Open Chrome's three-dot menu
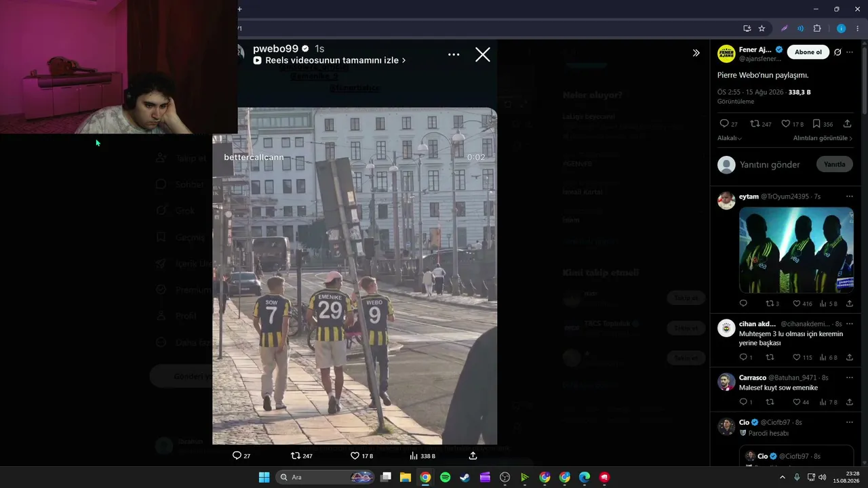 pyautogui.click(x=857, y=28)
